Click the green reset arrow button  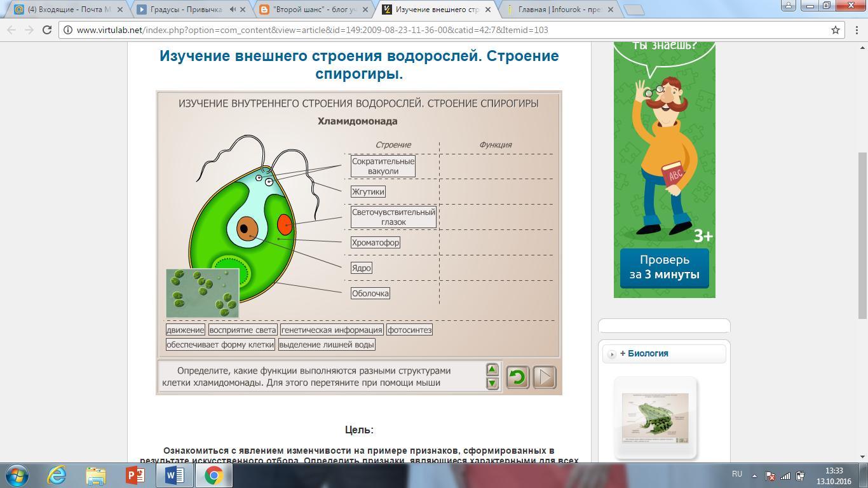pyautogui.click(x=517, y=377)
